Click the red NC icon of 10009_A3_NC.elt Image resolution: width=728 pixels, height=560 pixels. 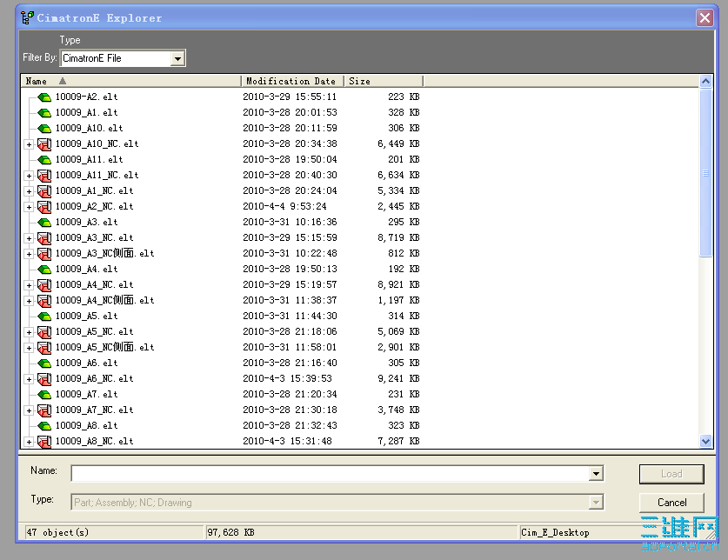tap(44, 238)
